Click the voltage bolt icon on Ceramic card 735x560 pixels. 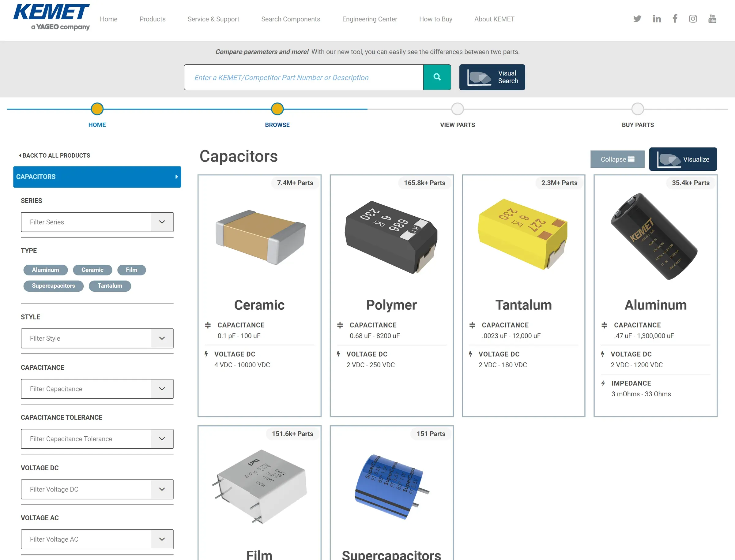[206, 354]
